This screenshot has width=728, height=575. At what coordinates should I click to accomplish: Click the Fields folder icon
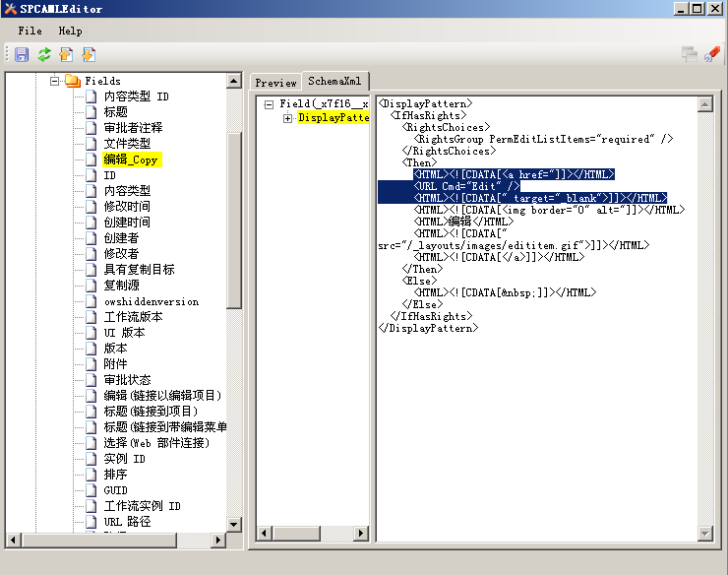pos(72,81)
